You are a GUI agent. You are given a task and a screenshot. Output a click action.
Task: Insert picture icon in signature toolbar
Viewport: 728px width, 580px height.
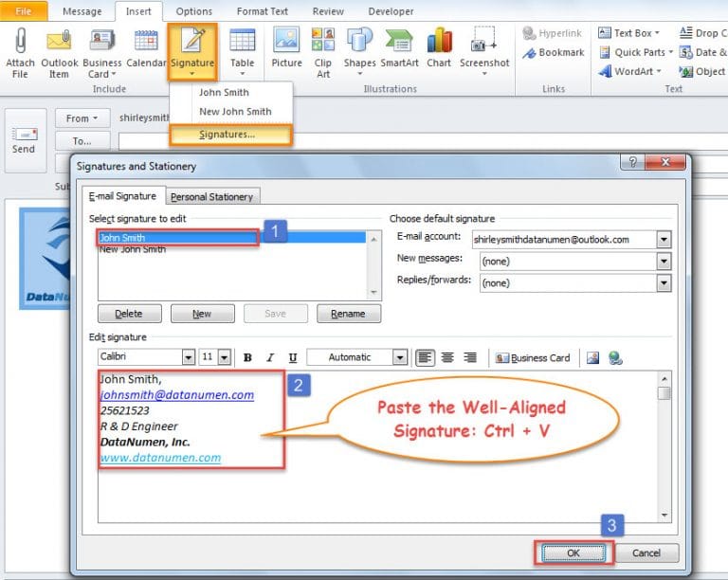click(592, 357)
